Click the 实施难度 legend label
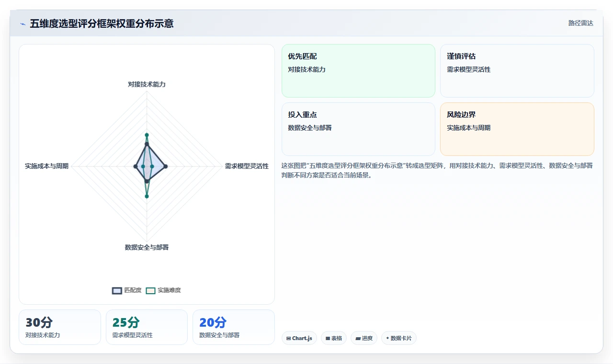This screenshot has width=613, height=364. tap(169, 290)
